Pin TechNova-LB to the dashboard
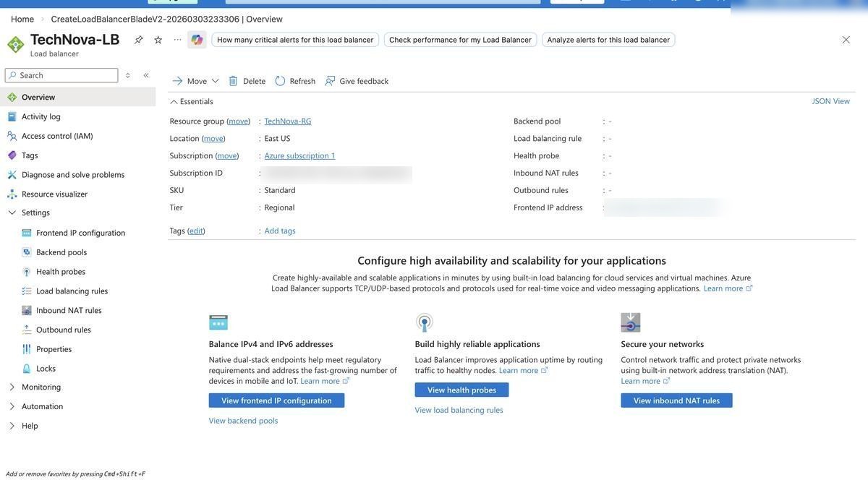Screen dimensions: 868x480 (x=139, y=40)
